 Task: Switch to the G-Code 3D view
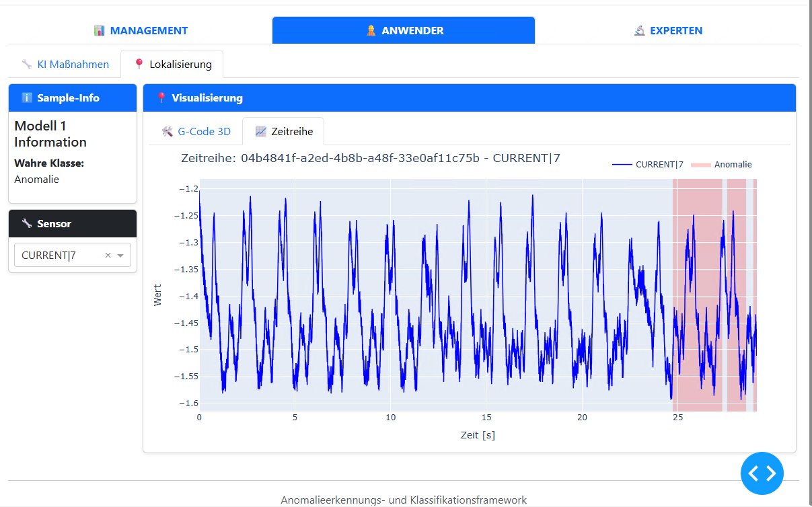[196, 131]
